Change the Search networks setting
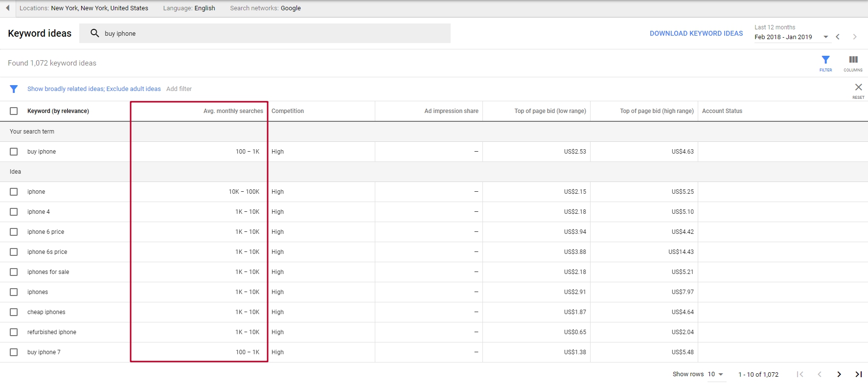 pos(265,8)
